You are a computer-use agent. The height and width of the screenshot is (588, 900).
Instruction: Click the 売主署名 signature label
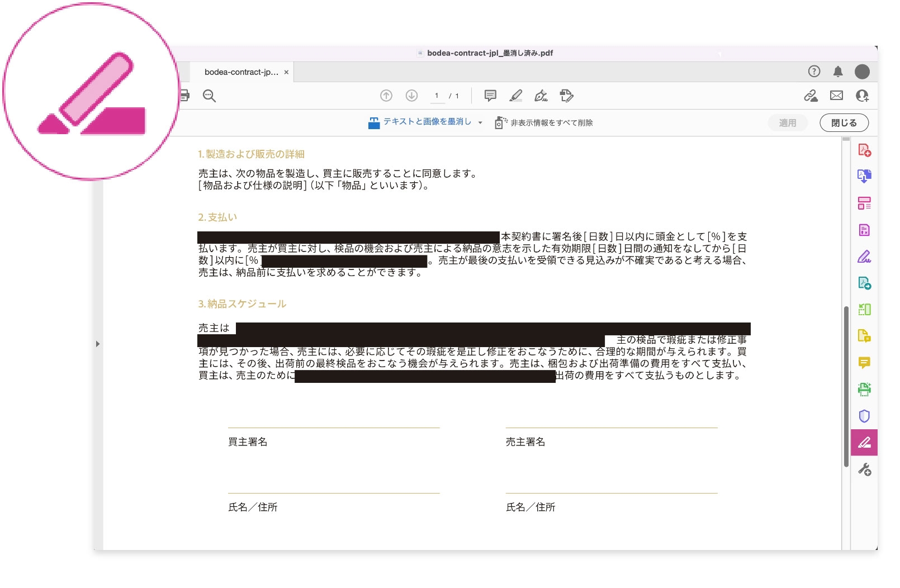(x=525, y=442)
